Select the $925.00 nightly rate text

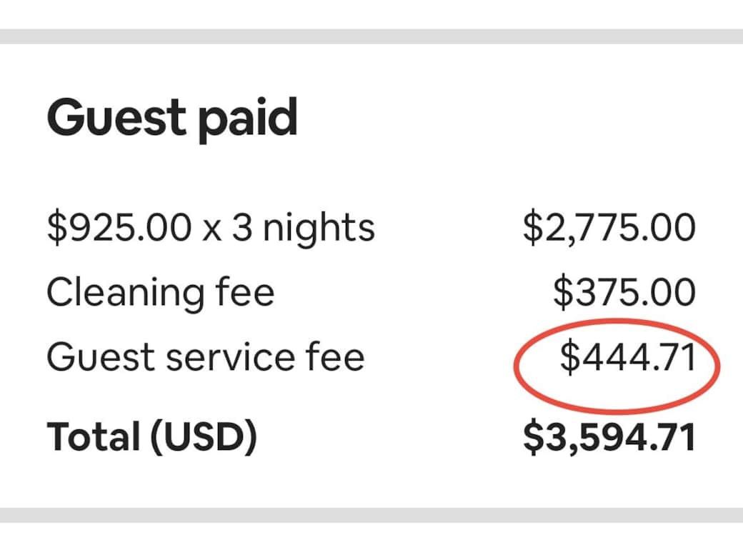[x=119, y=228]
